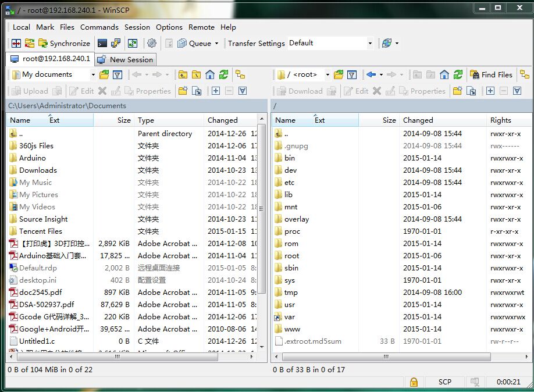The width and height of the screenshot is (534, 392).
Task: Select the doc2545.pdf file
Action: coord(41,292)
